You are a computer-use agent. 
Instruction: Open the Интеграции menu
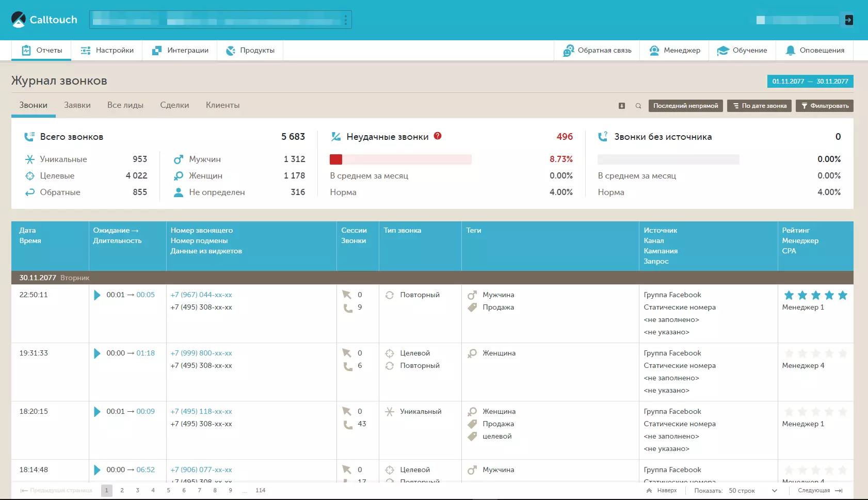click(179, 50)
